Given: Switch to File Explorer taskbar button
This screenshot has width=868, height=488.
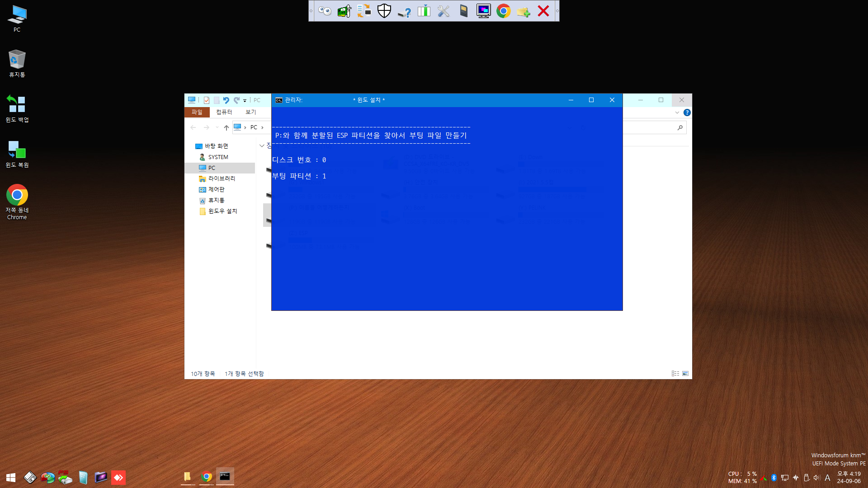Looking at the screenshot, I should 187,477.
